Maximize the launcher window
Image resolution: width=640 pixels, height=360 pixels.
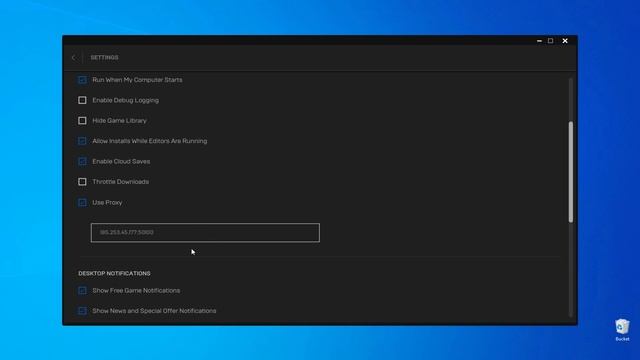click(x=551, y=41)
